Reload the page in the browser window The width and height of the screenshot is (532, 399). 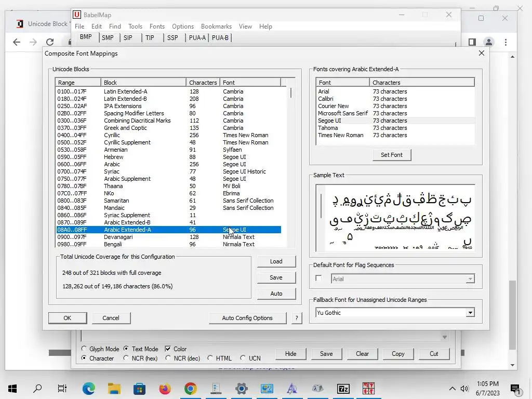click(50, 42)
